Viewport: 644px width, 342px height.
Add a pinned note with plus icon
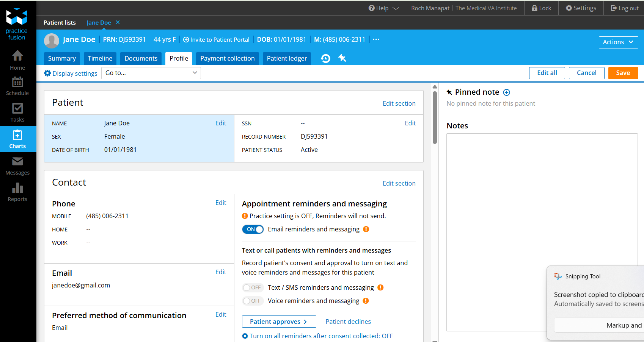point(506,92)
